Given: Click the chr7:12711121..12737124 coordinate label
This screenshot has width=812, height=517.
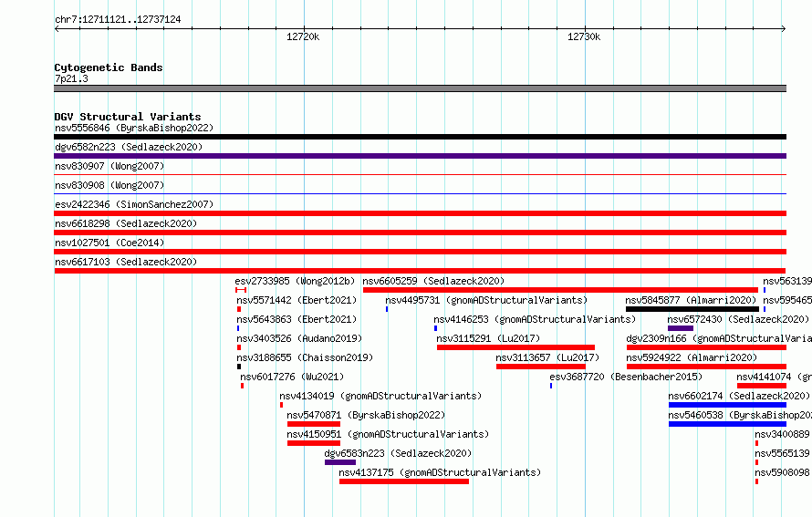Looking at the screenshot, I should (x=118, y=20).
